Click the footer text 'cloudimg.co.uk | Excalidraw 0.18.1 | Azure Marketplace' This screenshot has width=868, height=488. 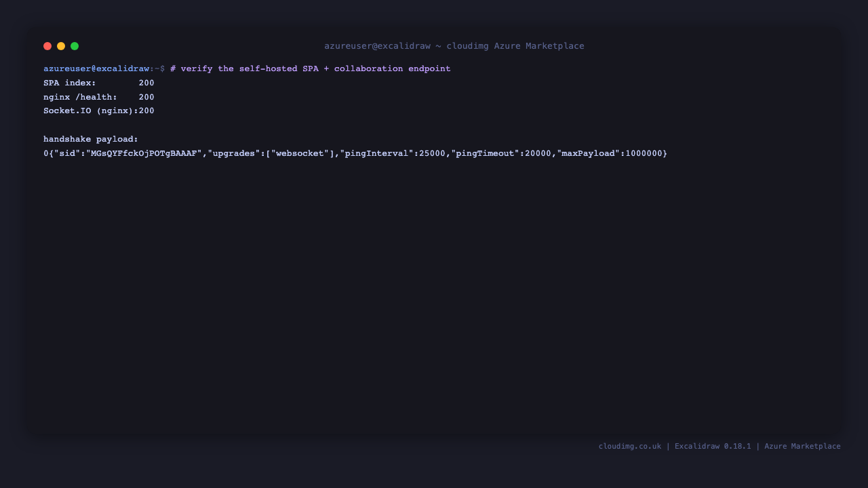click(x=719, y=446)
